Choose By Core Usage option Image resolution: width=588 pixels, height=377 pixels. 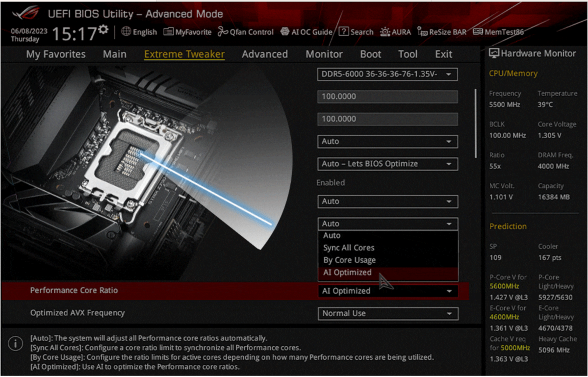pos(388,260)
